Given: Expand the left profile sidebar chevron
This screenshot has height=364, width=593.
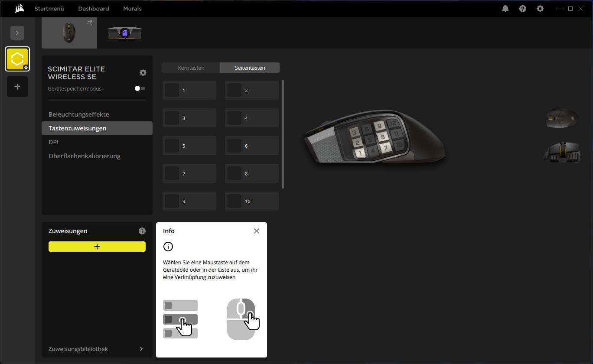Looking at the screenshot, I should pos(17,33).
